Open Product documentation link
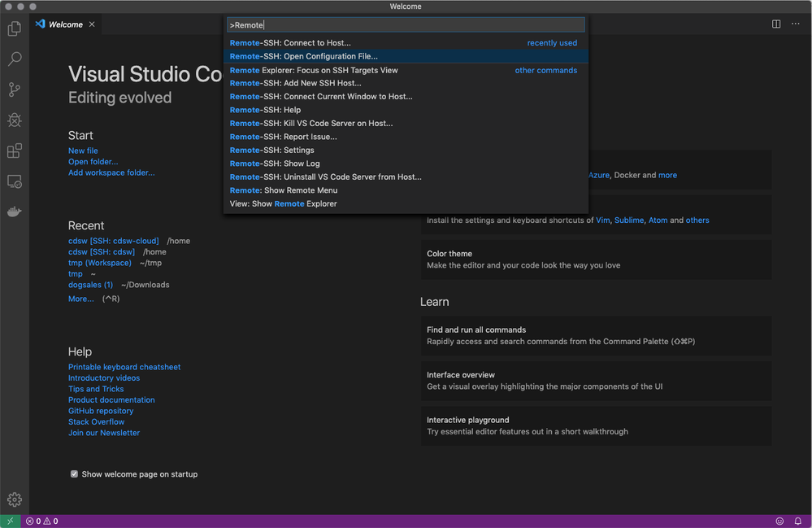 point(111,399)
